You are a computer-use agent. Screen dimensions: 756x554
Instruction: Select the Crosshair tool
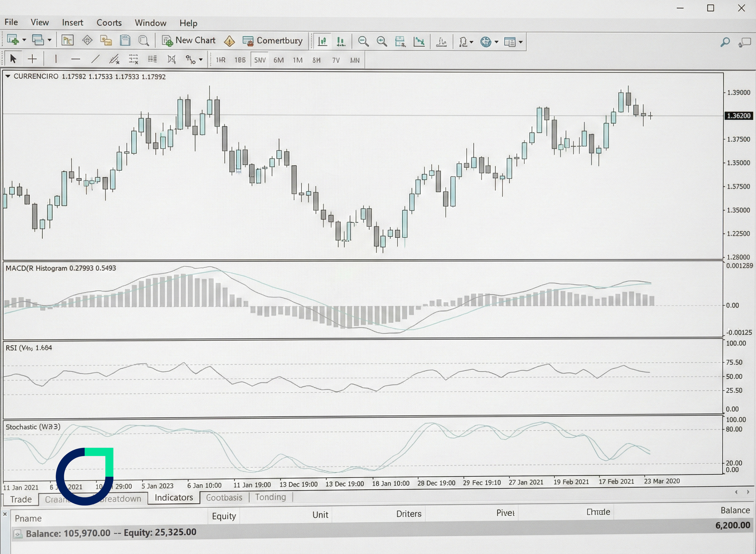pyautogui.click(x=32, y=59)
